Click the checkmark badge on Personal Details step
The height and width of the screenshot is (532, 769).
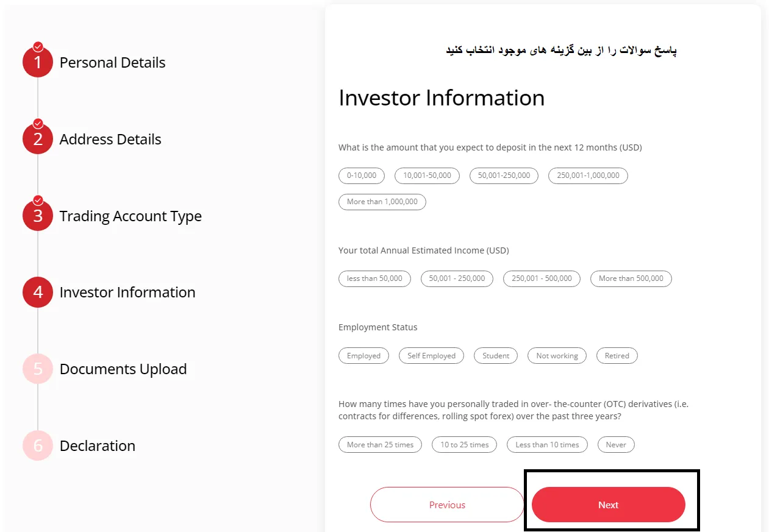pyautogui.click(x=37, y=45)
